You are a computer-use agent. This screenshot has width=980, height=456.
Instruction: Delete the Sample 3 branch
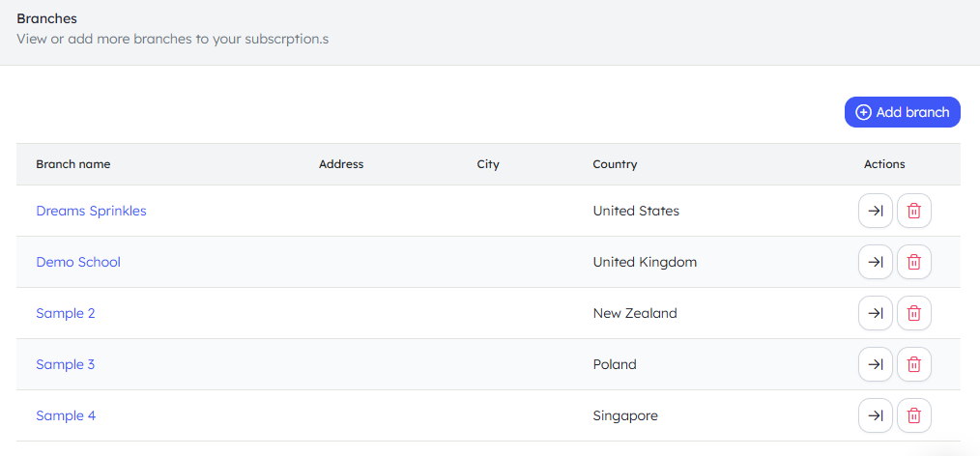coord(913,364)
